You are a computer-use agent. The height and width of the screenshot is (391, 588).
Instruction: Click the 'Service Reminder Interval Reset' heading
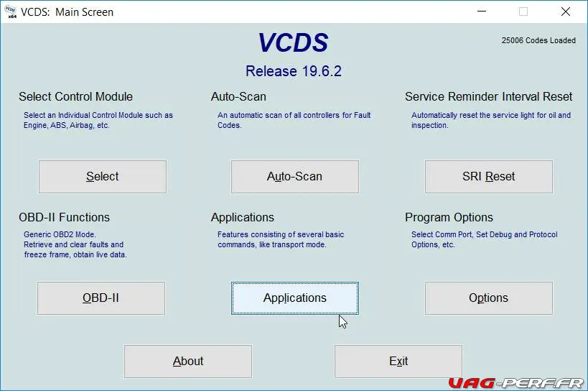pos(489,97)
